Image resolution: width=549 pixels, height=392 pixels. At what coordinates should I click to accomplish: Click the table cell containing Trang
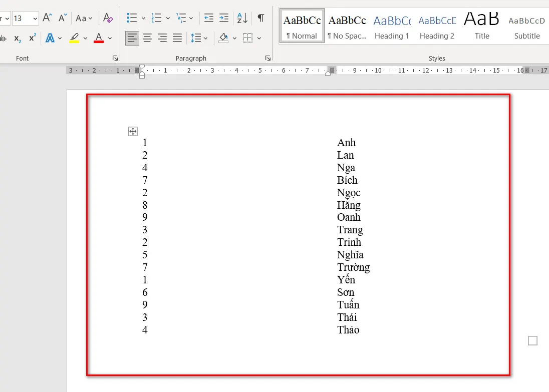tap(350, 230)
